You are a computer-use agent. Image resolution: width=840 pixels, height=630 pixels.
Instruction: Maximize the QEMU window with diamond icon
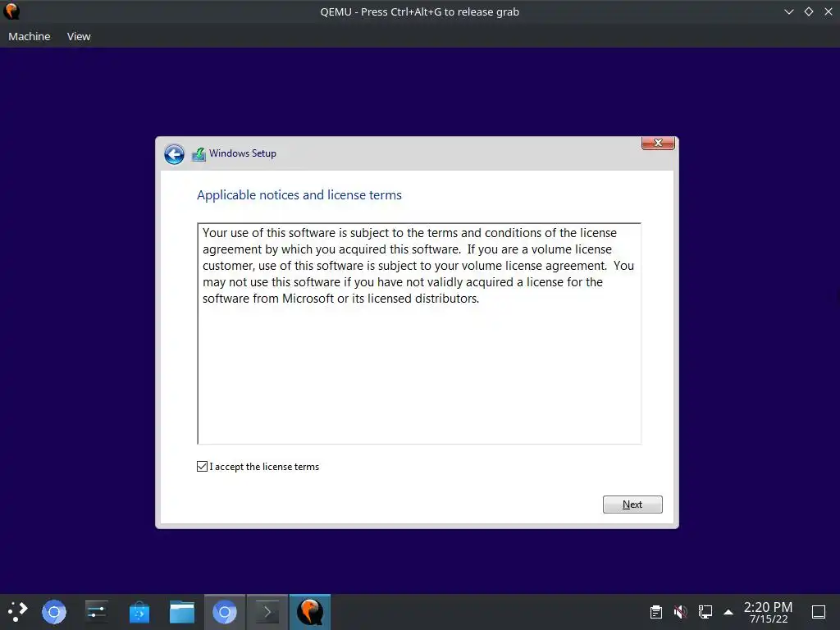point(809,11)
